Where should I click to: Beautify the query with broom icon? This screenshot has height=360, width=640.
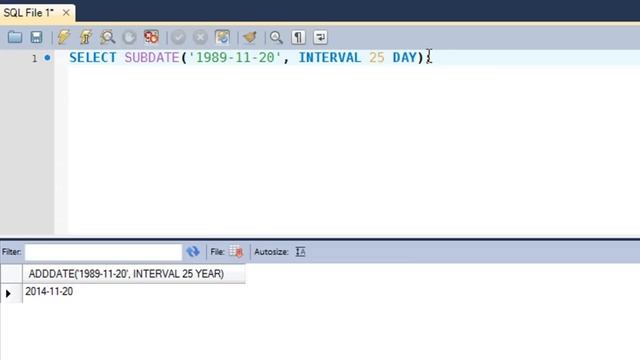click(250, 38)
